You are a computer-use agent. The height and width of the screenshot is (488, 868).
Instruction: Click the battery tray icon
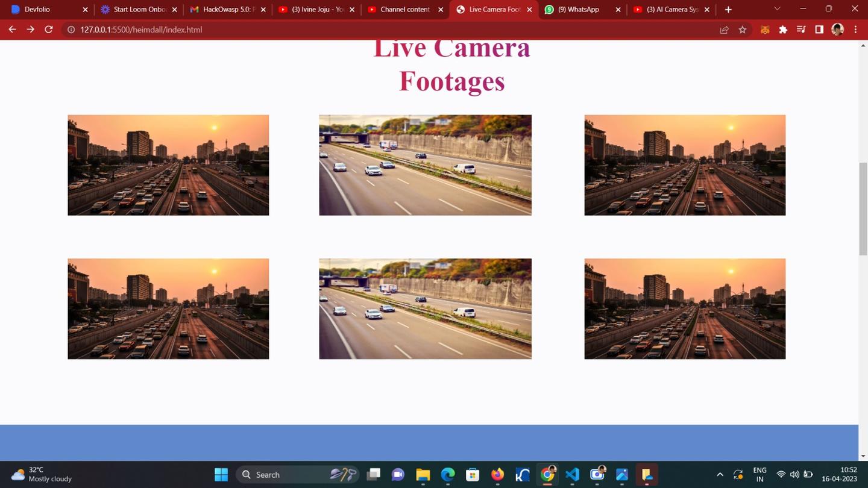[808, 475]
